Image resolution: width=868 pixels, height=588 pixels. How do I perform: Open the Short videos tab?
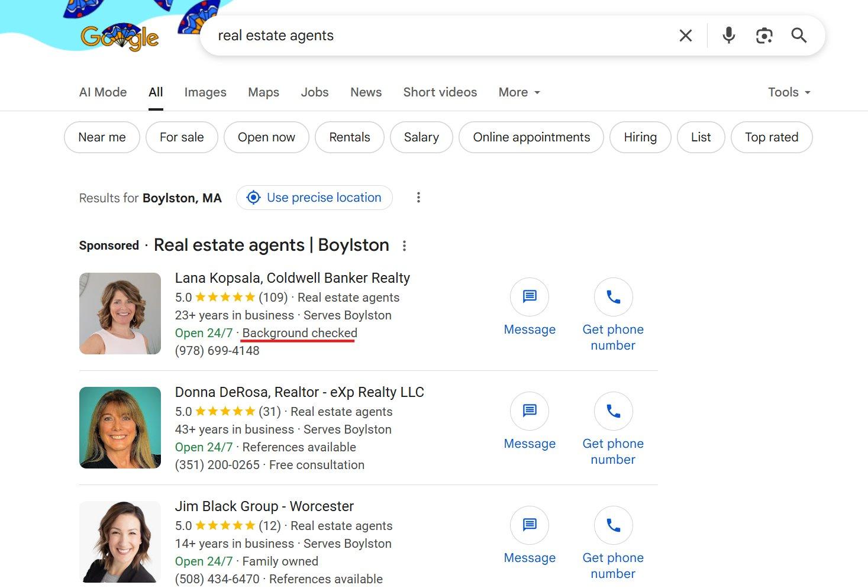pos(440,92)
